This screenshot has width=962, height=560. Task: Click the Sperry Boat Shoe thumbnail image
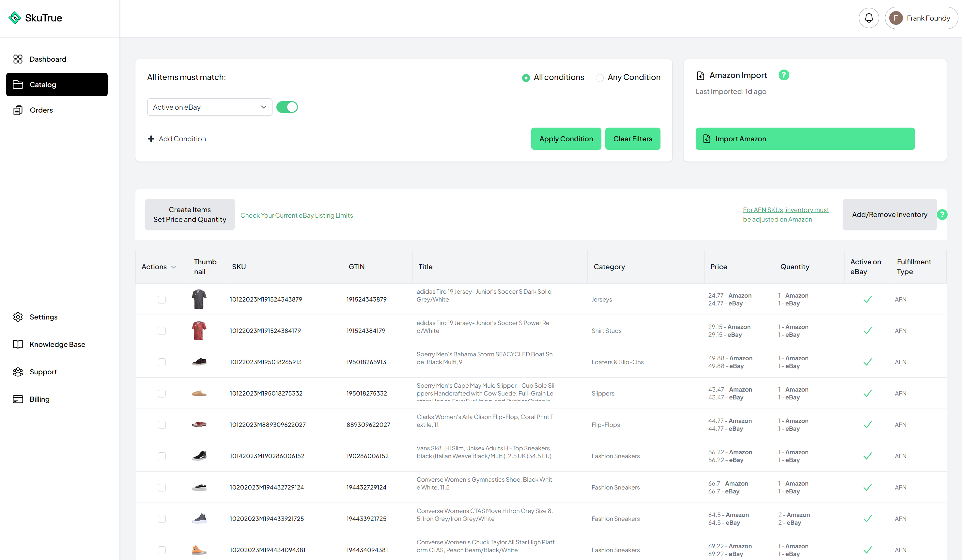click(x=199, y=362)
